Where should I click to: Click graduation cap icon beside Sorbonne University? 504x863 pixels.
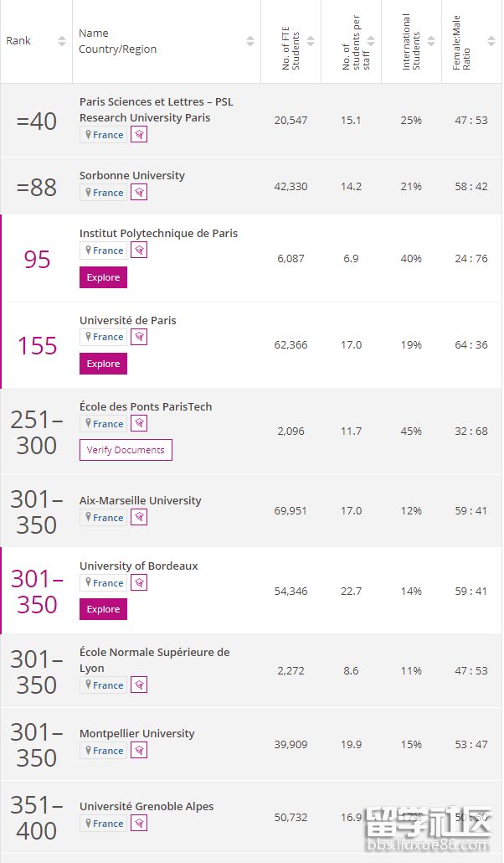coord(139,193)
